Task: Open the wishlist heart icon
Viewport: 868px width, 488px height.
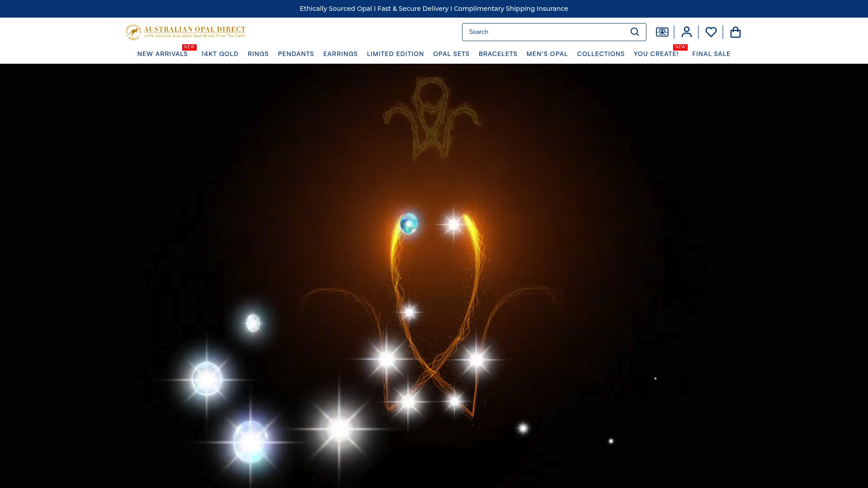Action: tap(711, 32)
